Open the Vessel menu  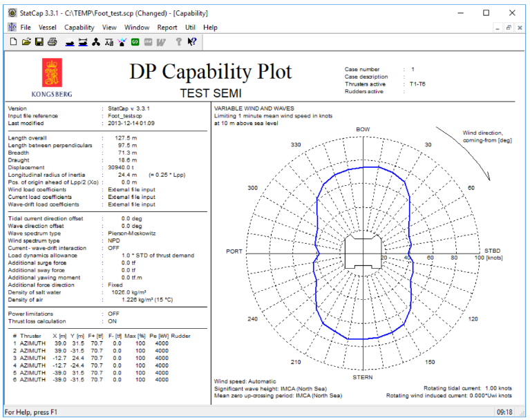click(x=48, y=27)
